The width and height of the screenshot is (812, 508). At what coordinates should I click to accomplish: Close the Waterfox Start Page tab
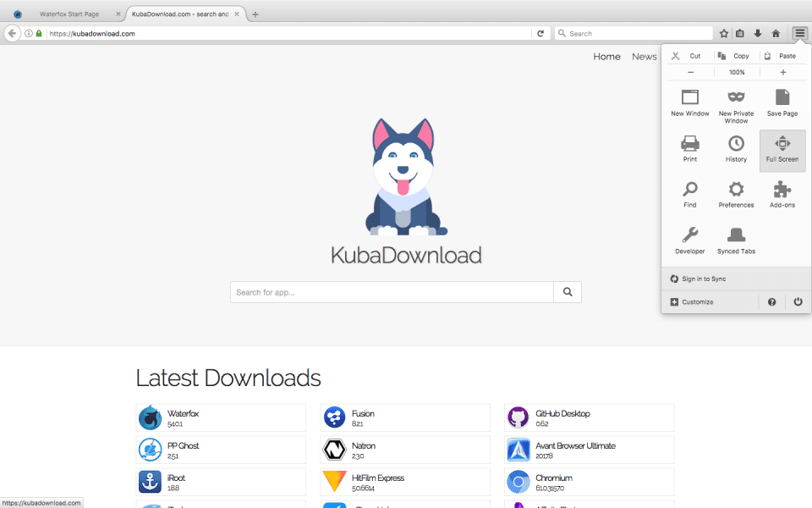click(118, 14)
